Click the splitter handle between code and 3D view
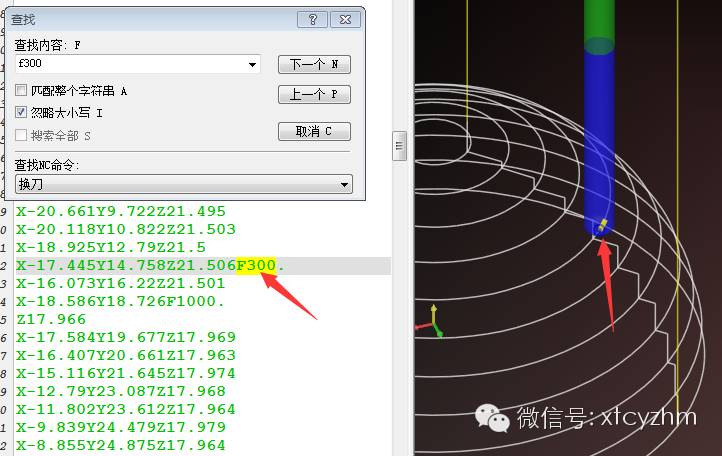 [399, 146]
